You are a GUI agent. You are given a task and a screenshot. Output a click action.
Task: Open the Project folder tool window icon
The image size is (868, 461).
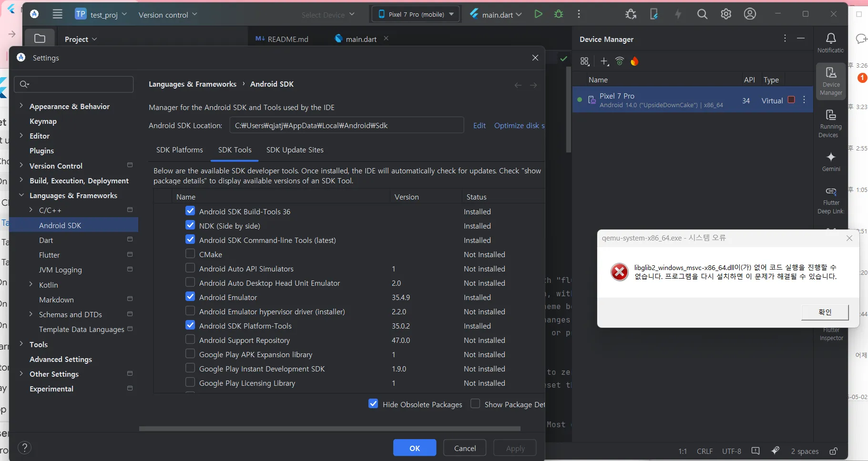click(x=40, y=39)
